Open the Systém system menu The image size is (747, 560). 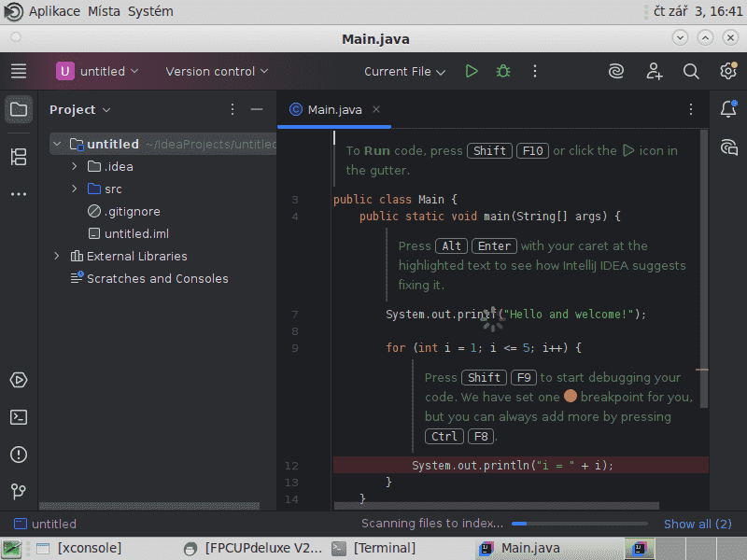point(150,11)
